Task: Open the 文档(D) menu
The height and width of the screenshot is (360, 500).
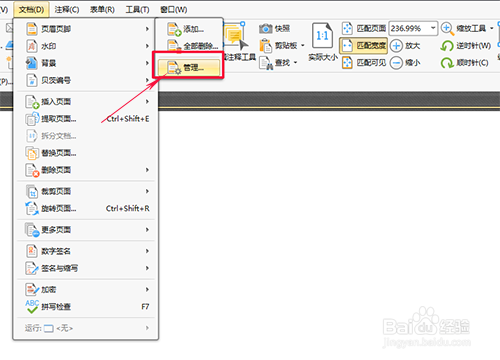Action: click(x=31, y=9)
